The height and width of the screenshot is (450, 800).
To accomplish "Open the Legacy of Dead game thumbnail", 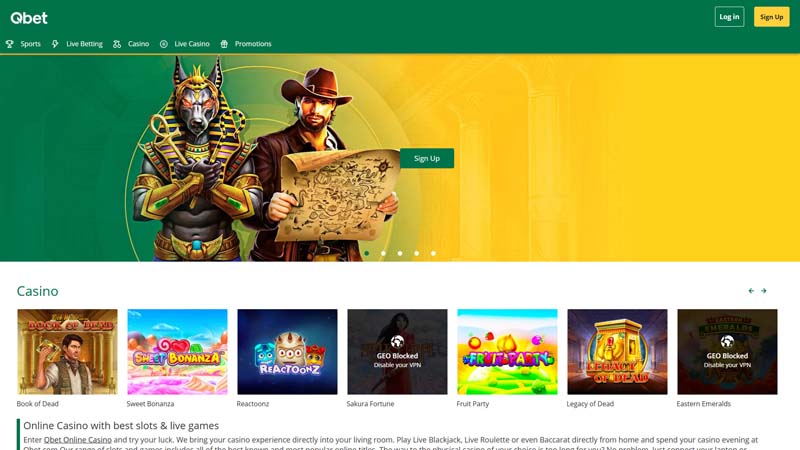I will coord(617,352).
